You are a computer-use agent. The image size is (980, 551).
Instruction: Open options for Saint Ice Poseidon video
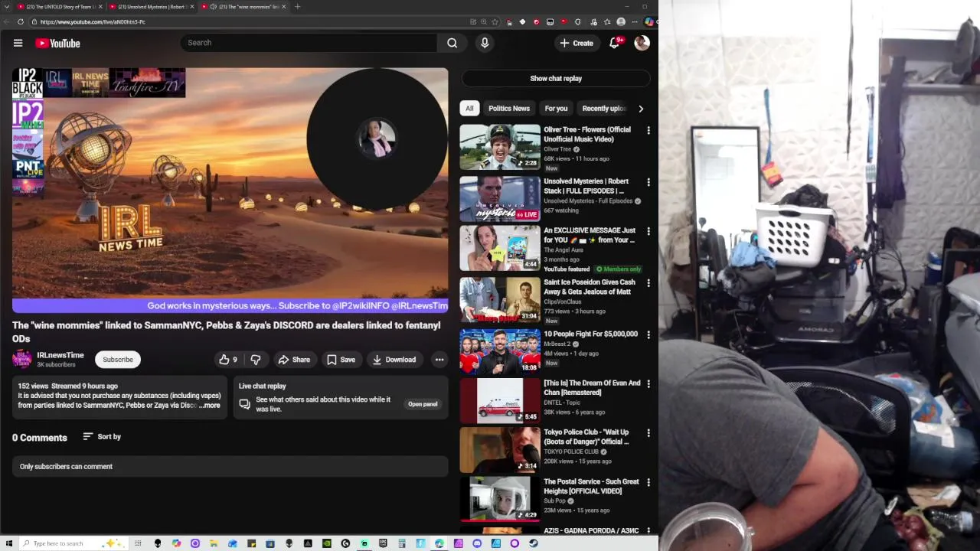coord(648,283)
